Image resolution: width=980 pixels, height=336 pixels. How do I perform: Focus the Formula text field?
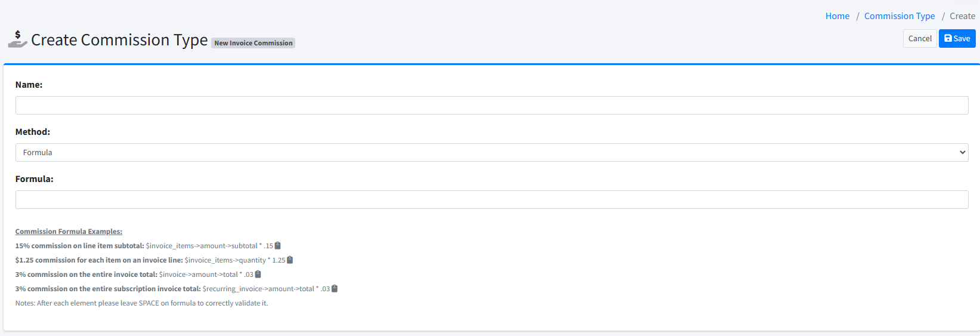tap(491, 200)
